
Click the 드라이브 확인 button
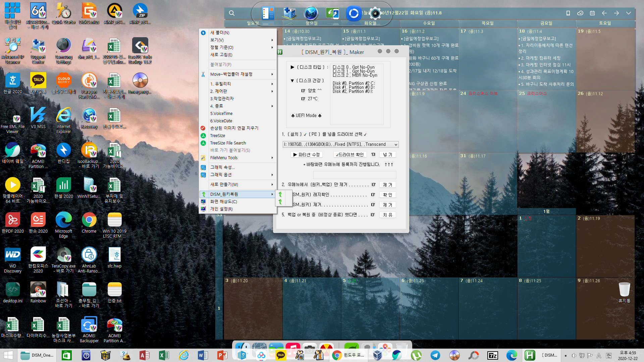point(350,155)
